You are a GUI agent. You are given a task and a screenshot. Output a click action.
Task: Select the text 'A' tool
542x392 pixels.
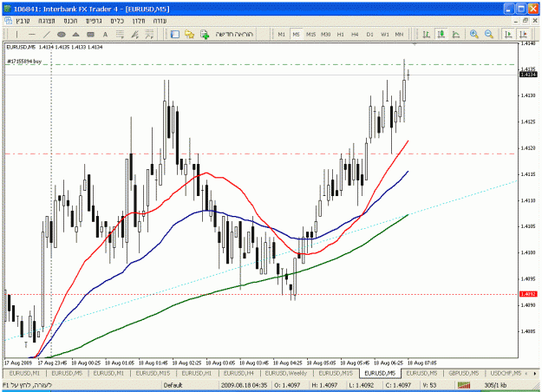[x=106, y=34]
